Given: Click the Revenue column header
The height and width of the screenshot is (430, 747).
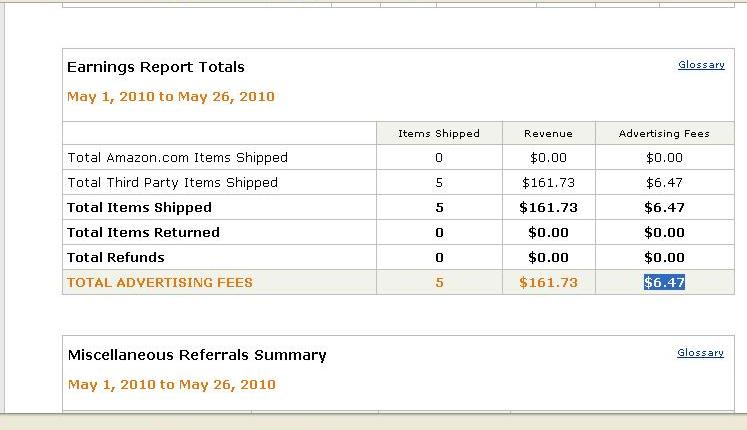Looking at the screenshot, I should point(548,133).
